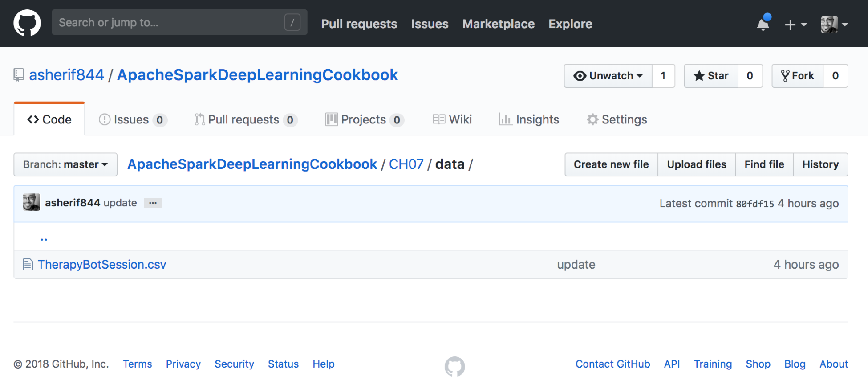The image size is (868, 389).
Task: Open the Terms footer link
Action: point(138,364)
